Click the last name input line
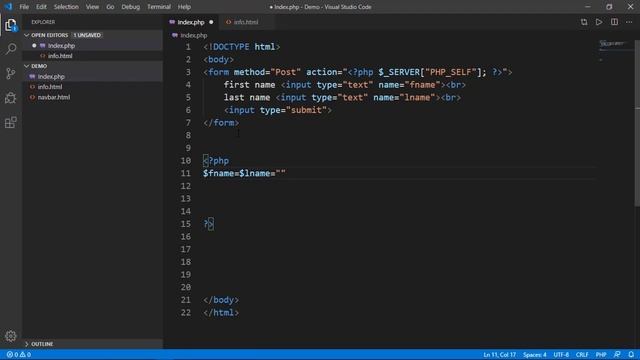The image size is (640, 360). point(342,98)
